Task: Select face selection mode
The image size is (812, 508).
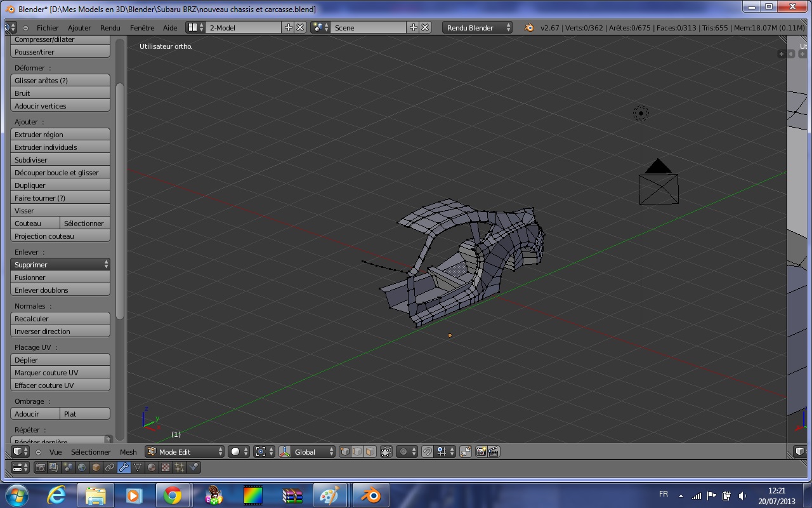Action: click(370, 451)
